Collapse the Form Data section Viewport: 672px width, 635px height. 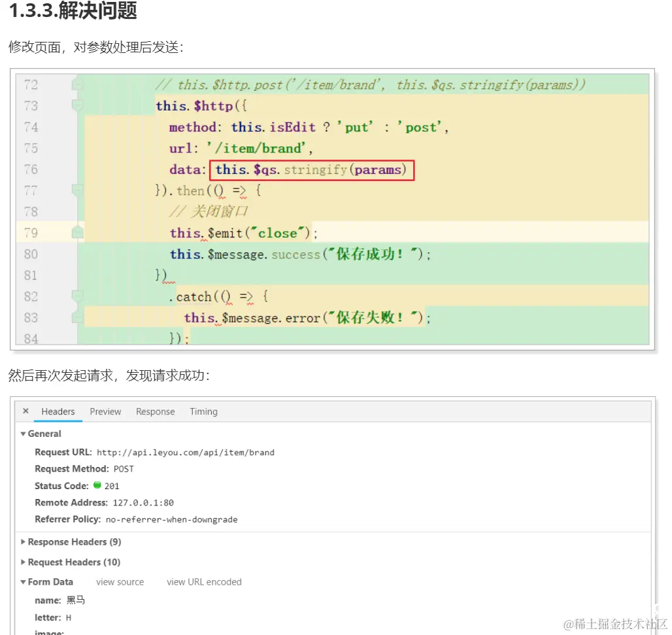(x=23, y=582)
